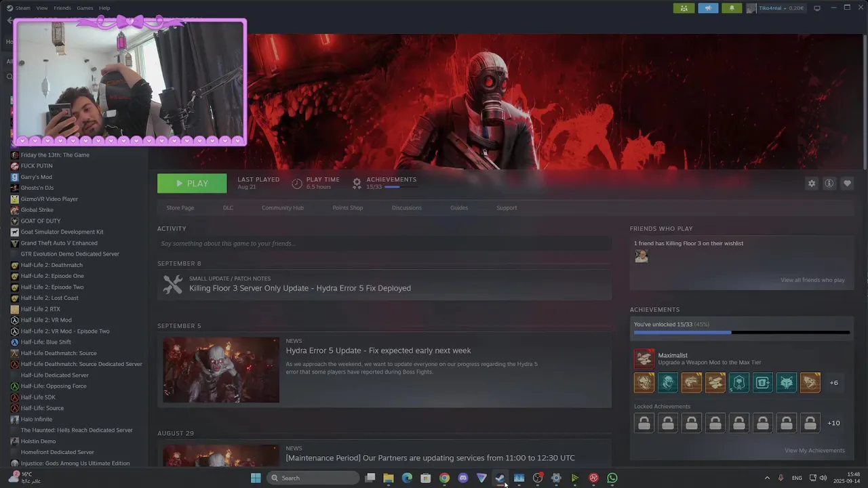Image resolution: width=868 pixels, height=488 pixels.
Task: Open Discord from taskbar
Action: point(463,478)
